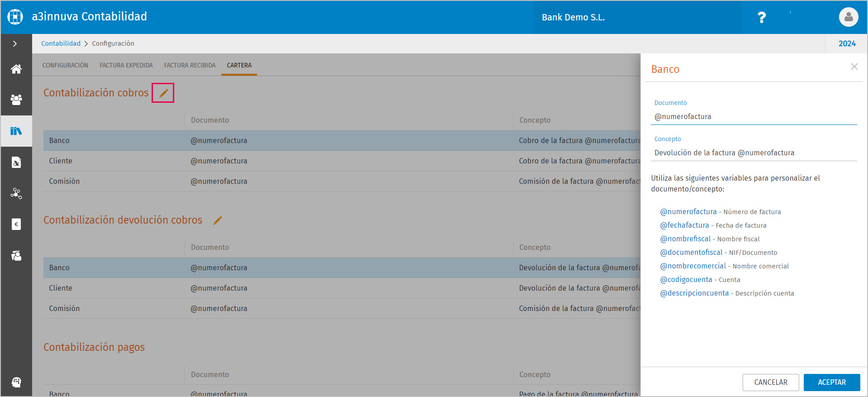
Task: Click the 2024 year selector
Action: coord(847,43)
